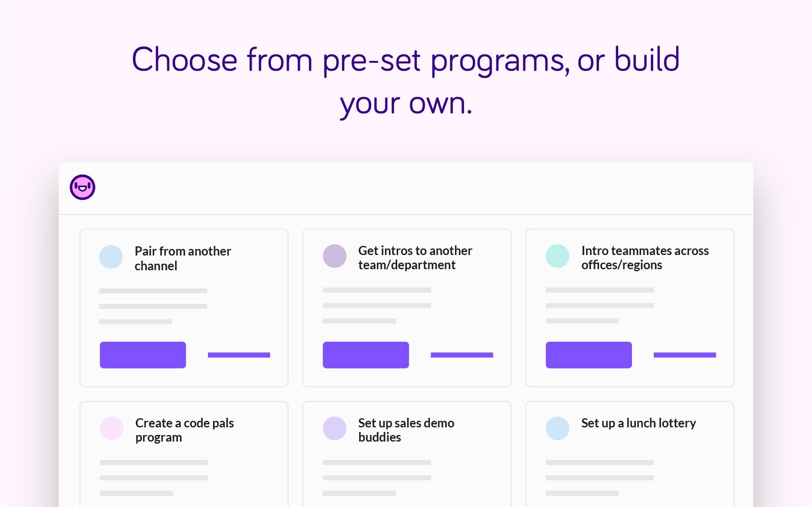Choose the Set up sales demo buddies title
This screenshot has height=507, width=812.
(x=406, y=430)
